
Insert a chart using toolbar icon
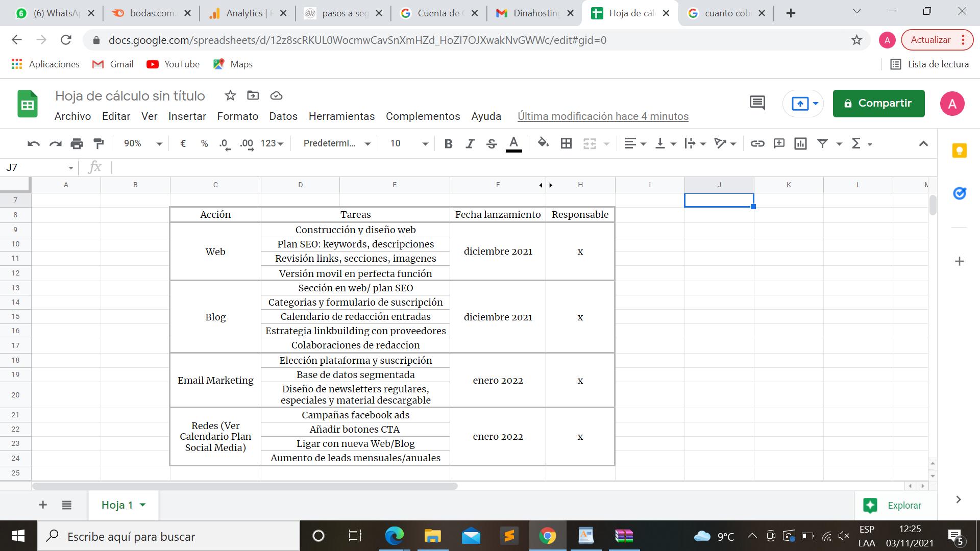pos(800,144)
